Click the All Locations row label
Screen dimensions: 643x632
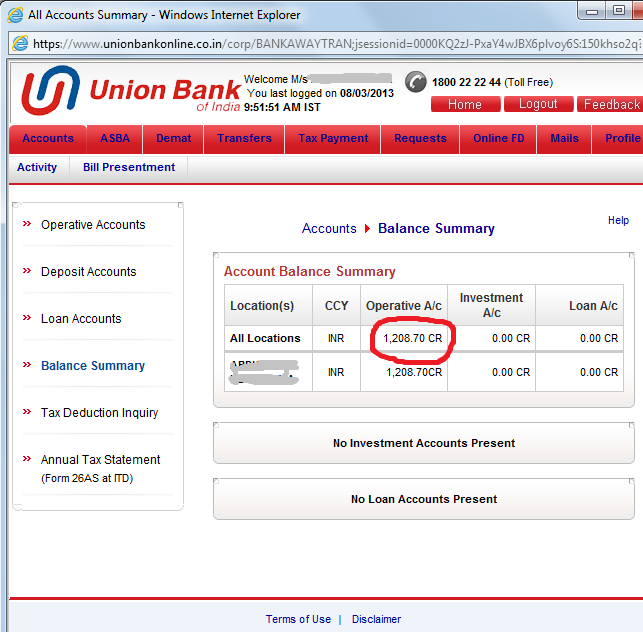[265, 338]
